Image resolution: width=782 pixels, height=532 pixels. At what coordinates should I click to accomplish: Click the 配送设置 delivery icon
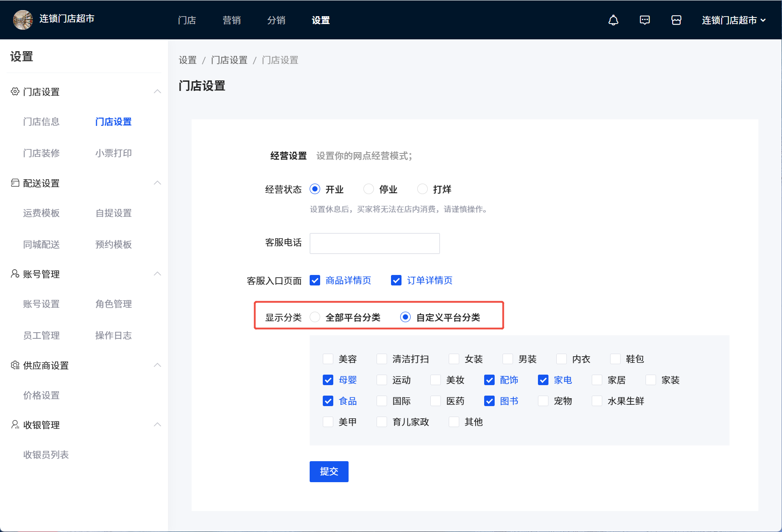(15, 183)
